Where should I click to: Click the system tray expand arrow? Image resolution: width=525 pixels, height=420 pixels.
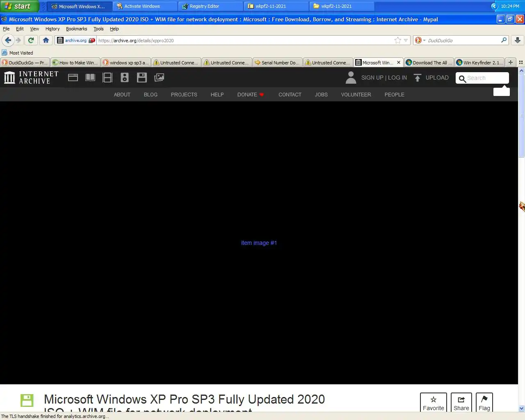[x=494, y=6]
